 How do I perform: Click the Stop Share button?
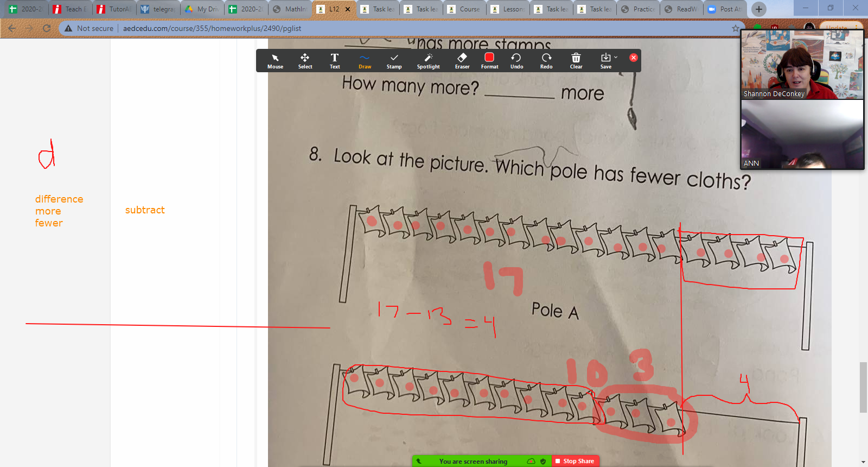pos(575,461)
